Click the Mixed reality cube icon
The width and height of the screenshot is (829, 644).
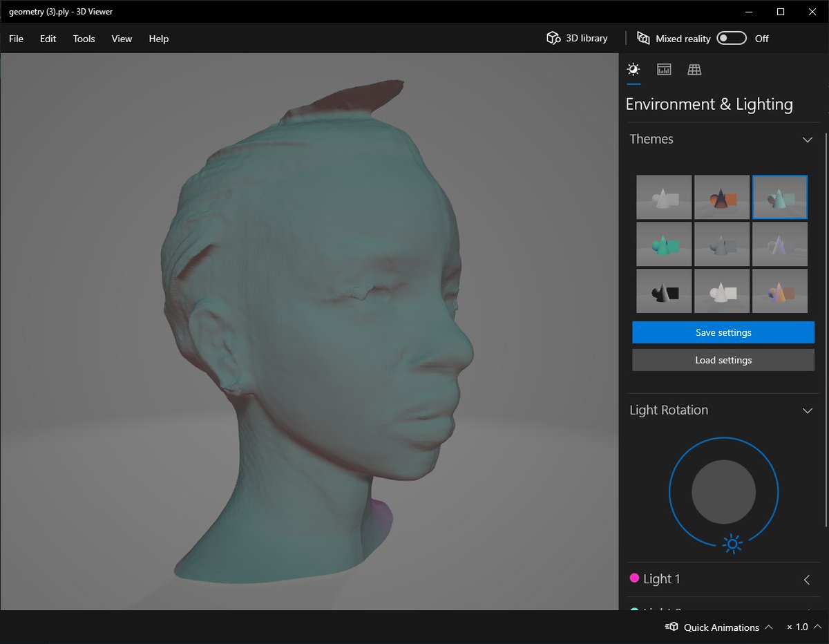click(x=643, y=38)
